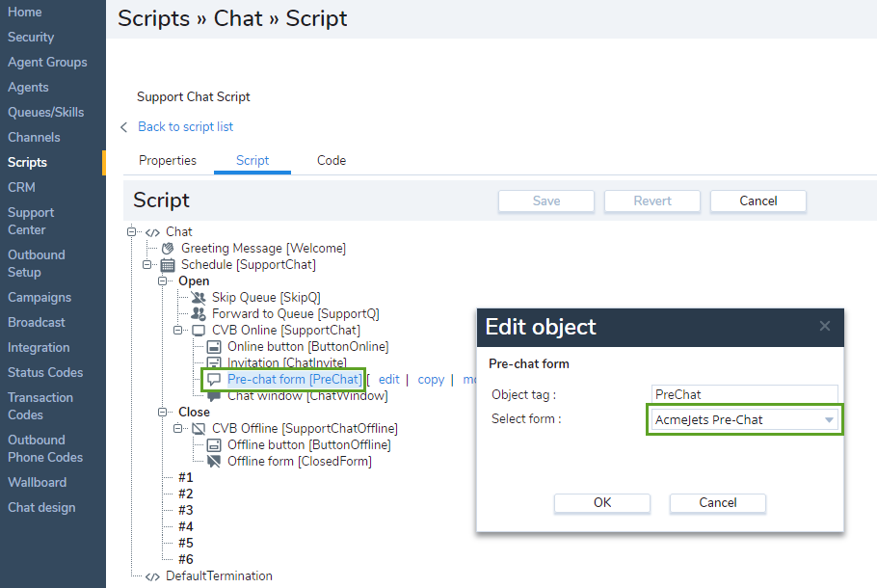Open the Select form dropdown
The image size is (877, 588).
tap(744, 419)
